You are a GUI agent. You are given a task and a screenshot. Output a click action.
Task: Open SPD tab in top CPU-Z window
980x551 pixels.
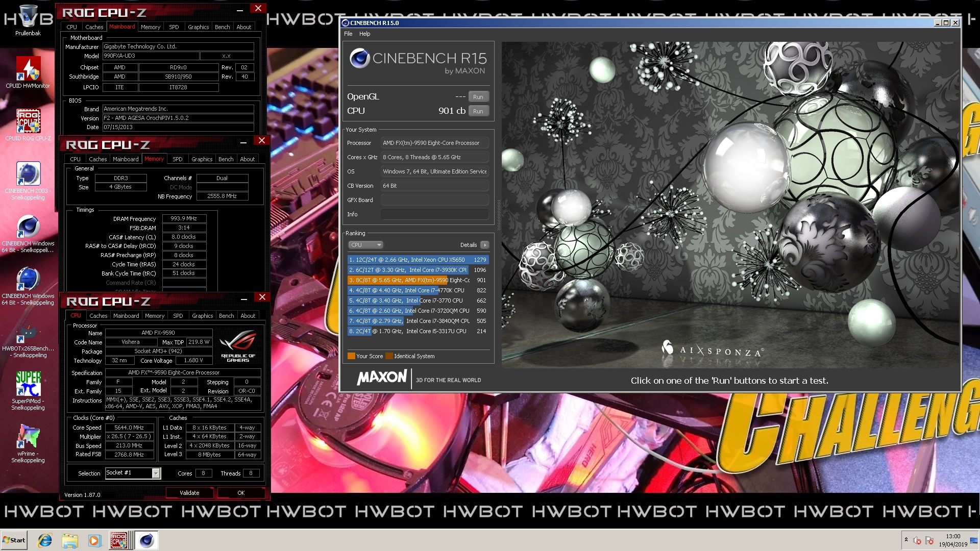coord(174,27)
